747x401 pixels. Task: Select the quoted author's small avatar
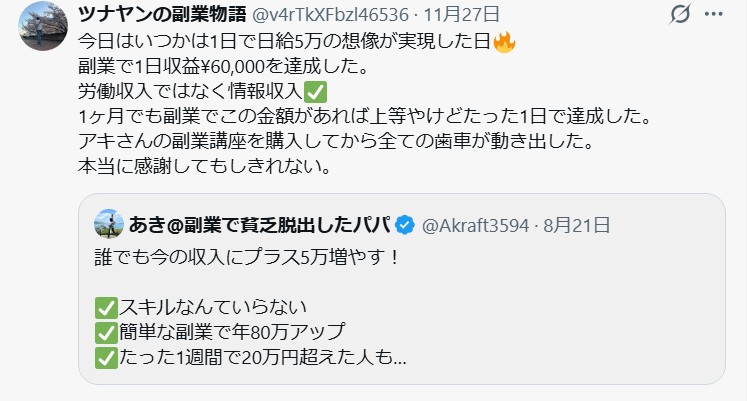coord(109,224)
